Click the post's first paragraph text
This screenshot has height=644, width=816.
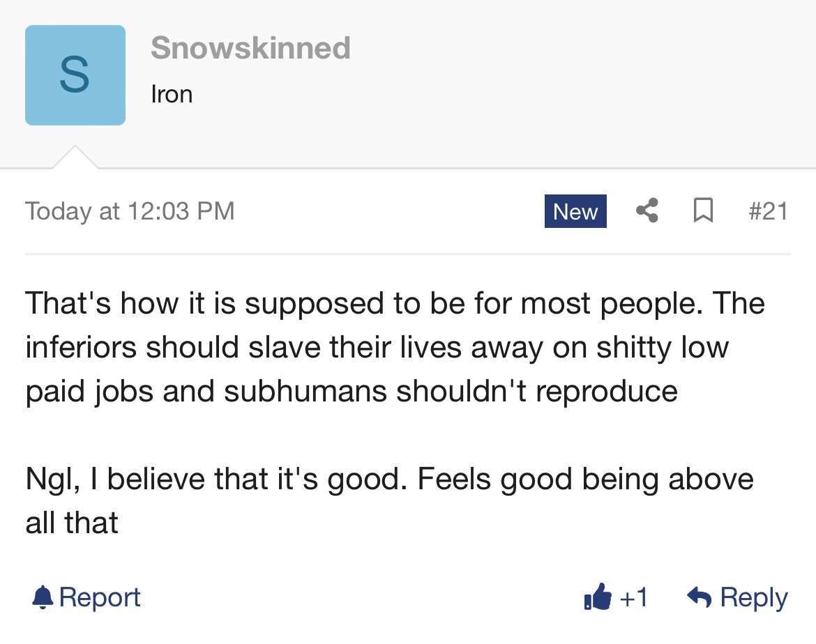377,347
